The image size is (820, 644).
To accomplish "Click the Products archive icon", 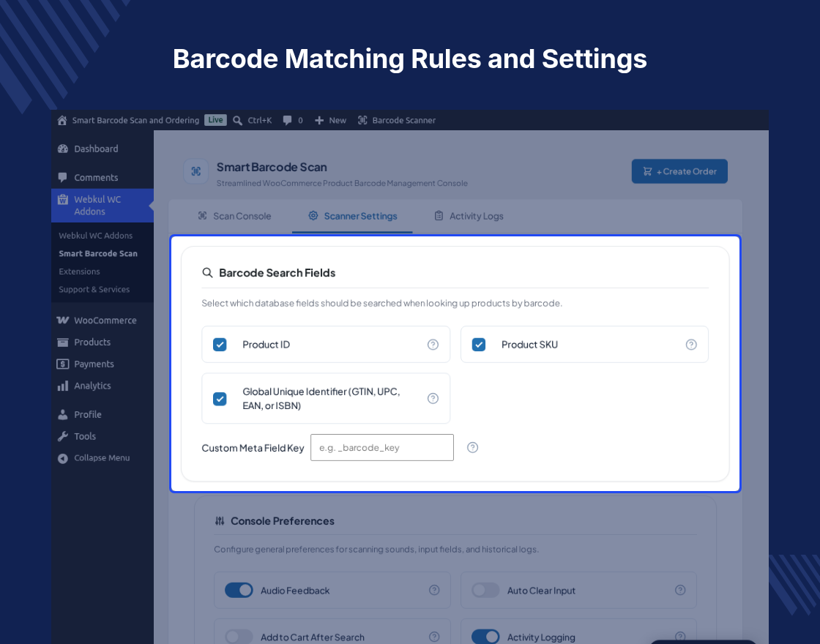I will coord(63,342).
